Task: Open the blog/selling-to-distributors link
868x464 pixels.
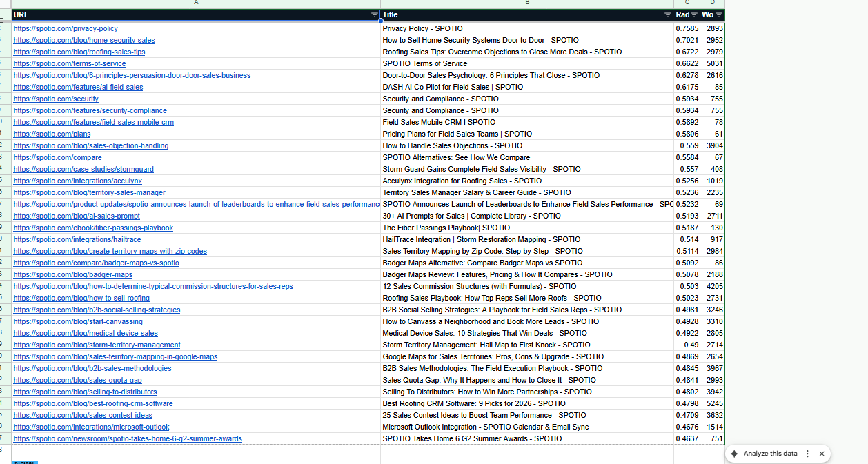Action: click(85, 392)
